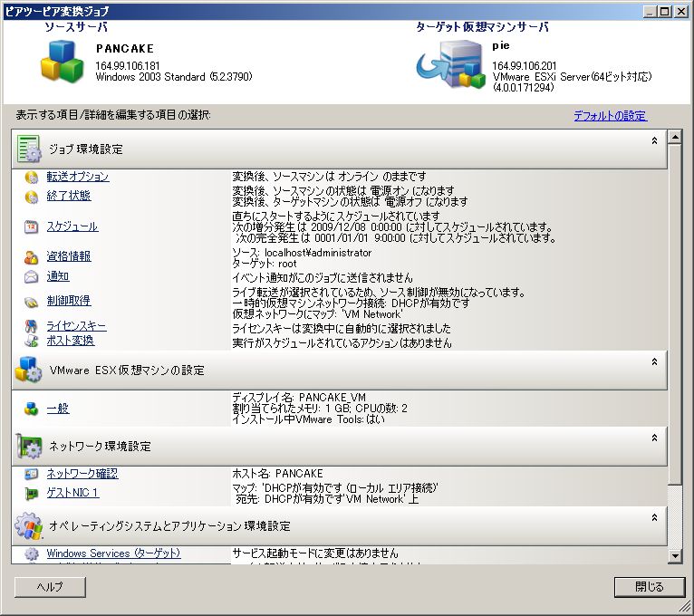Click 'ディスプレイ名: PANCAKE_VM' text
The height and width of the screenshot is (616, 694).
[x=299, y=397]
